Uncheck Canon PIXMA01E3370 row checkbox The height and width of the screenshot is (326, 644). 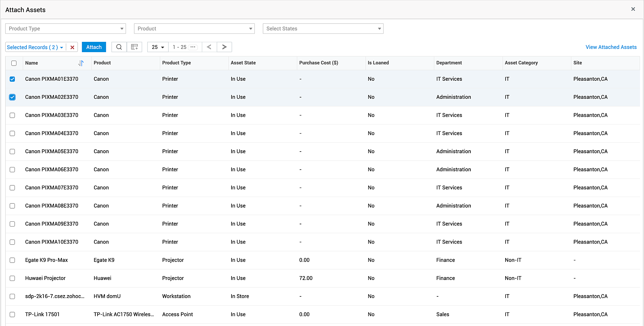tap(12, 79)
